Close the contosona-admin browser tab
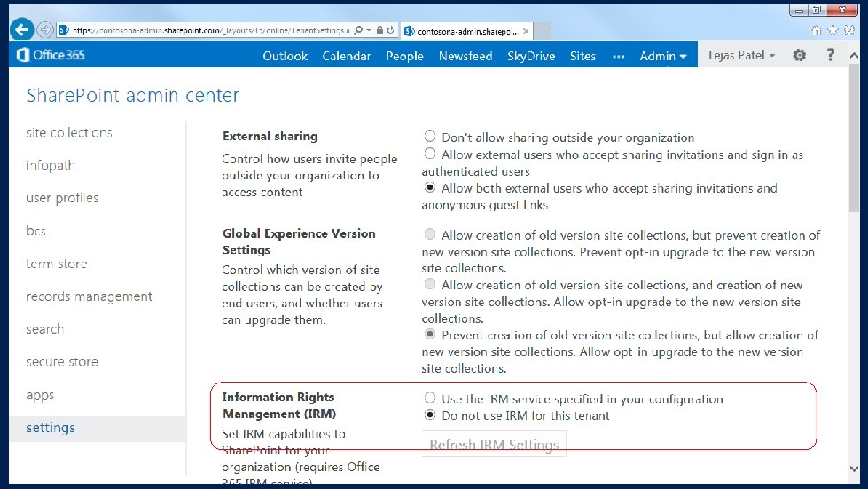The width and height of the screenshot is (868, 489). point(526,31)
